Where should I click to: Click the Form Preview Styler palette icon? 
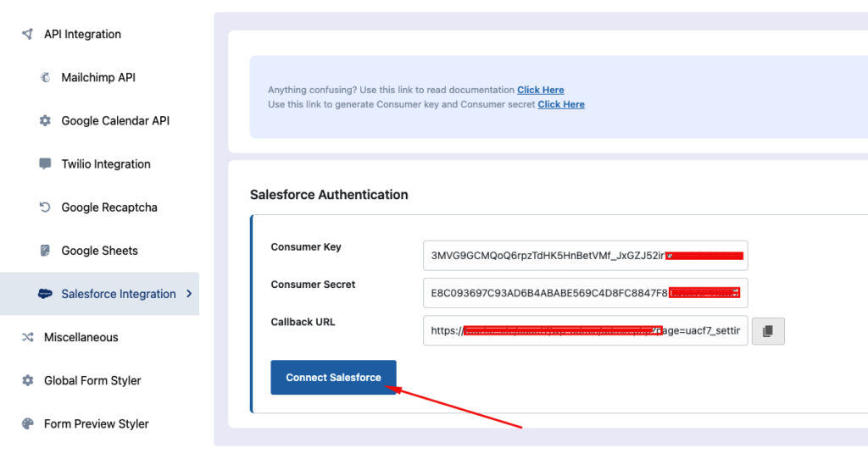27,423
